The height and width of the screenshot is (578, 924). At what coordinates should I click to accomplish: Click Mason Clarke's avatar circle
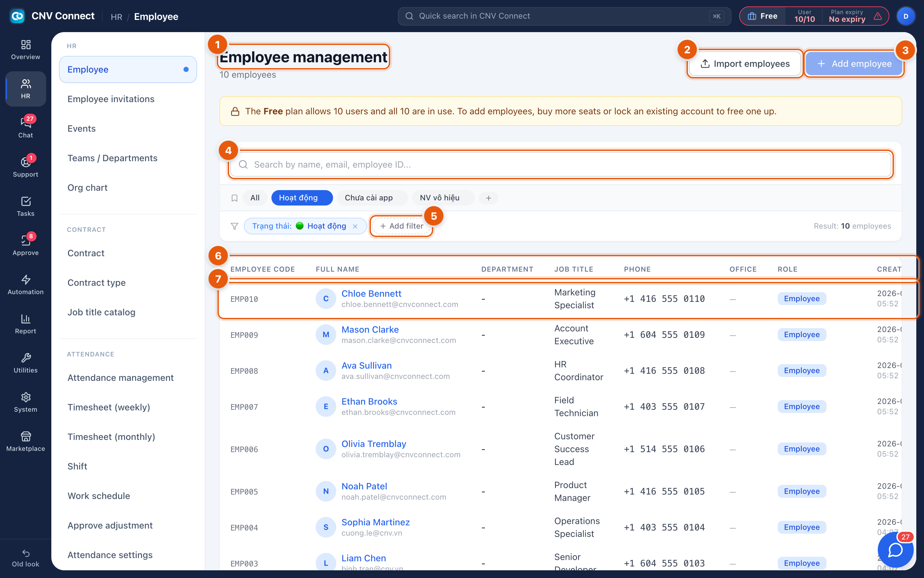coord(326,335)
